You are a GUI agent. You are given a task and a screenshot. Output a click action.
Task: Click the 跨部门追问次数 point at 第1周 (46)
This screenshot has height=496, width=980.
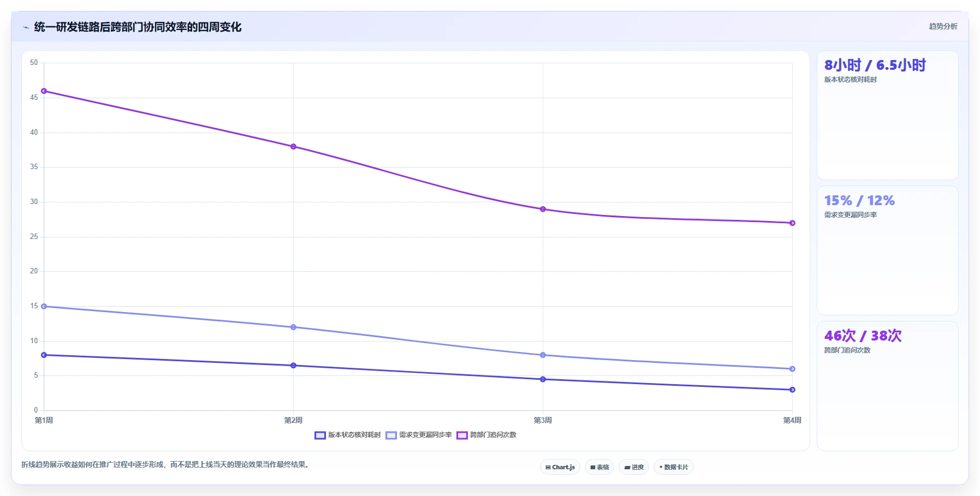44,91
